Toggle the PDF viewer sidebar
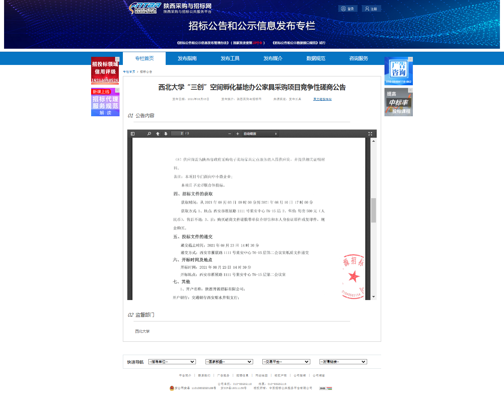This screenshot has height=420, width=504. [133, 134]
